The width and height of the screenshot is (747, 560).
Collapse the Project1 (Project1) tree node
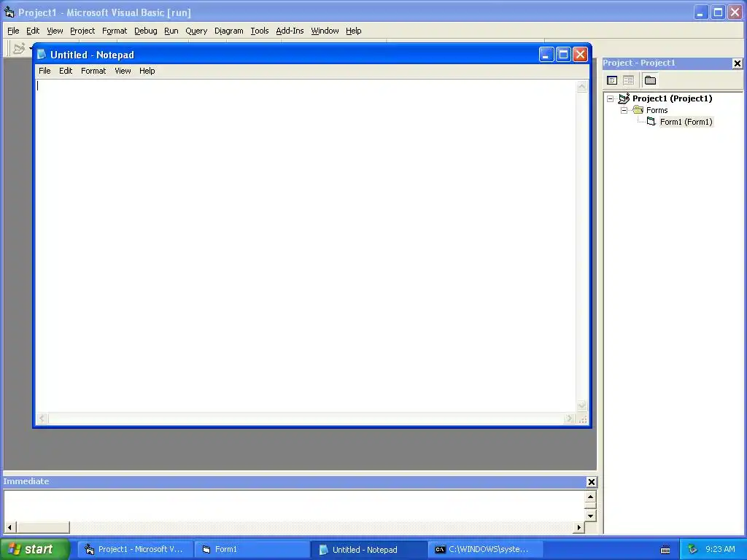pos(611,99)
